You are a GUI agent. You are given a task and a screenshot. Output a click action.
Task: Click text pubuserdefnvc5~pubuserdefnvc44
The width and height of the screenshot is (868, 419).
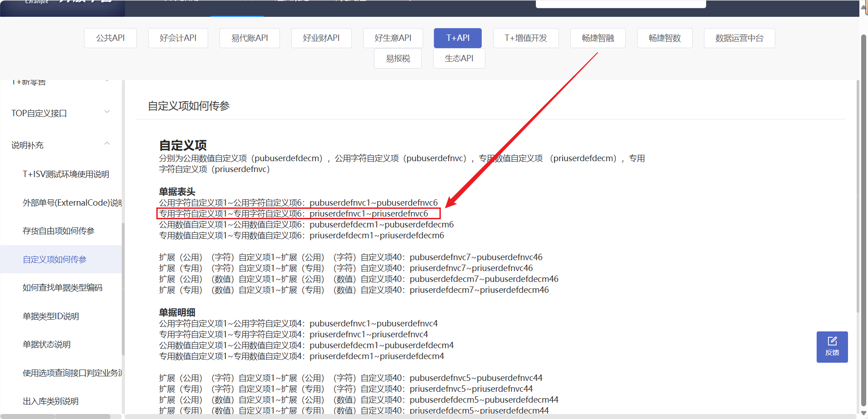476,378
